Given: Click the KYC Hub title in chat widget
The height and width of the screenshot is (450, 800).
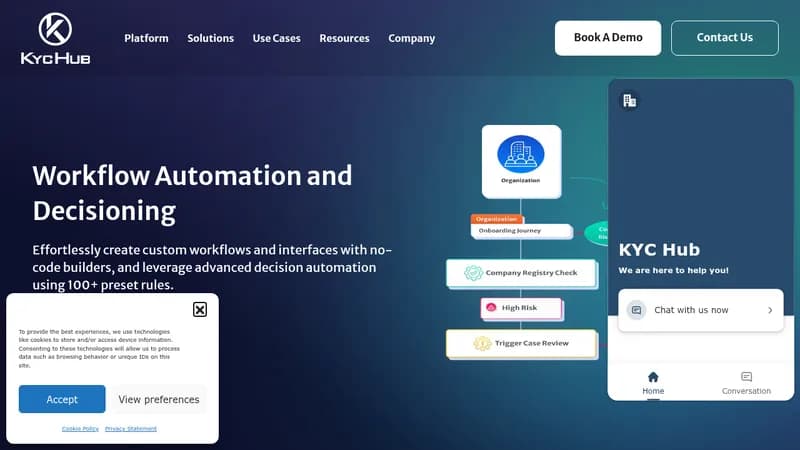Looking at the screenshot, I should pyautogui.click(x=659, y=249).
